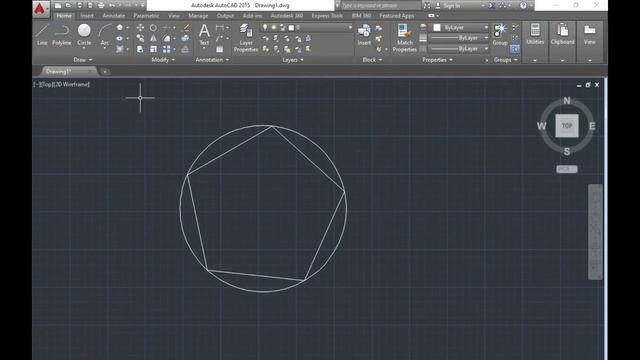Open the Output ribbon tab
Image resolution: width=640 pixels, height=360 pixels.
[225, 16]
